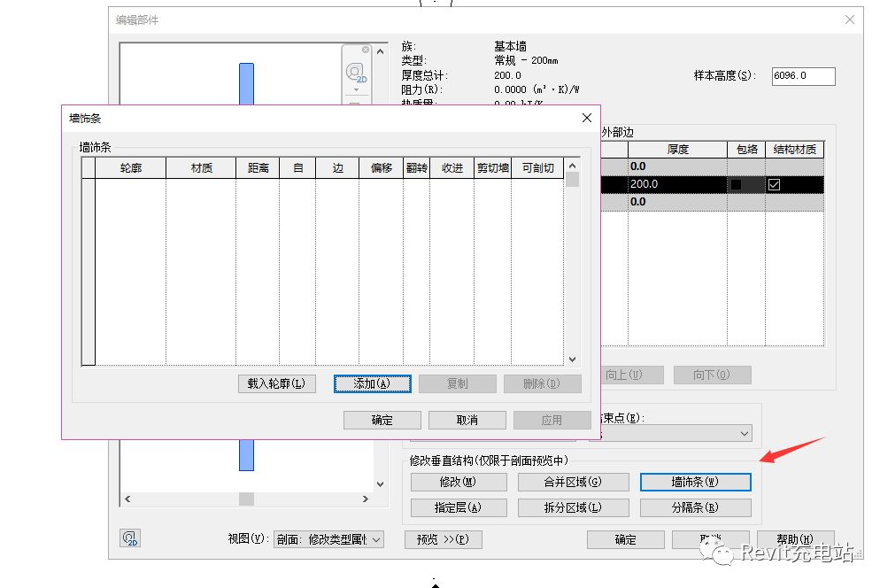880x588 pixels.
Task: Toggle the 包络 checkbox in 200.0 row
Action: click(736, 184)
